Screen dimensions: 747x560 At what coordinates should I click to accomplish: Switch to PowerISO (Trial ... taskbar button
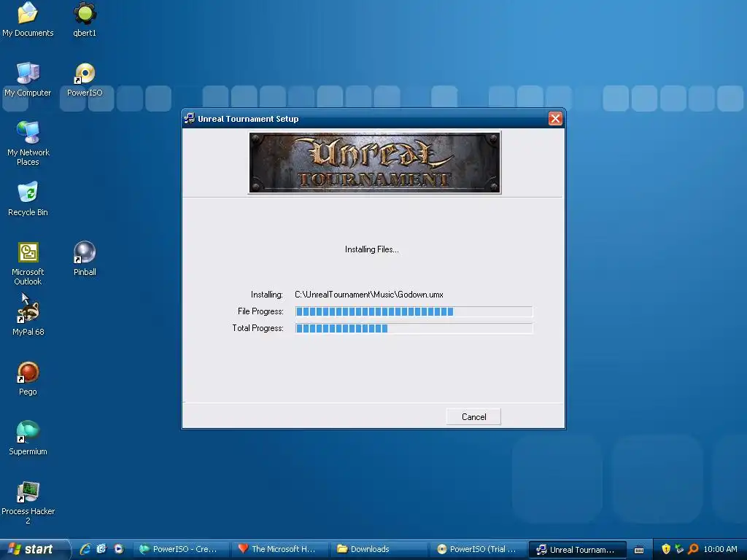click(479, 549)
